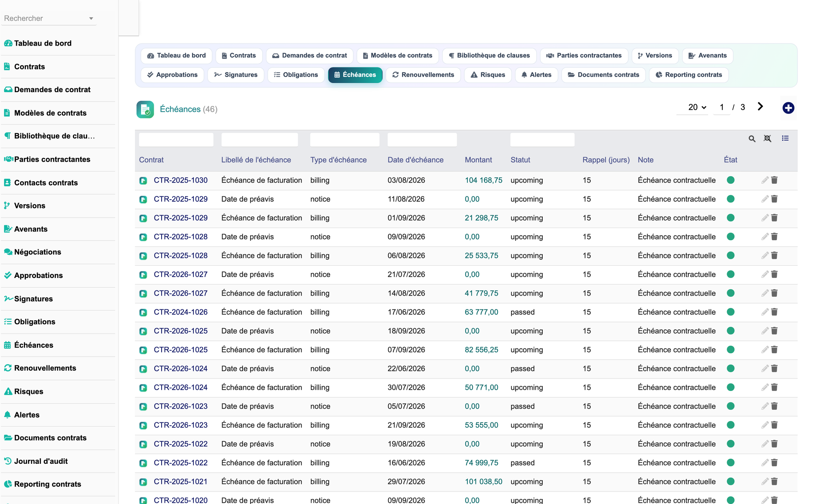
Task: Open Demandes de contrat in the sidebar
Action: point(58,90)
